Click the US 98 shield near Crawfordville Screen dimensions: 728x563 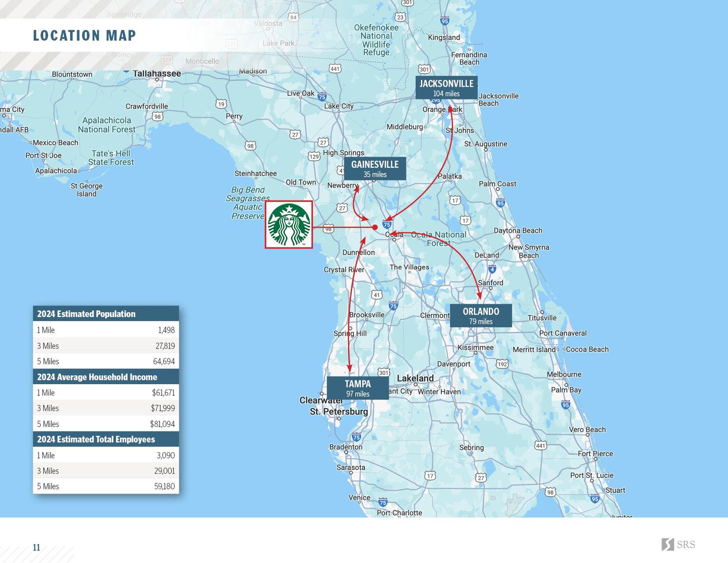point(158,116)
